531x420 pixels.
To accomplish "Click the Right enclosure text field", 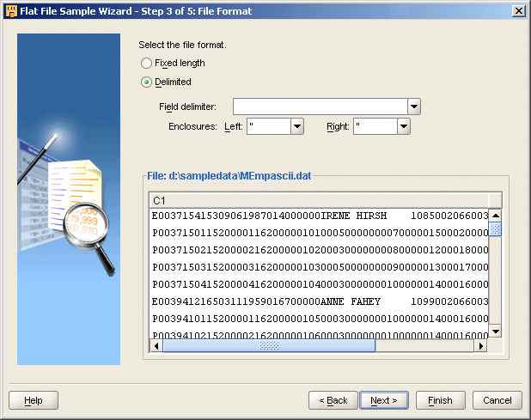I will [x=375, y=126].
